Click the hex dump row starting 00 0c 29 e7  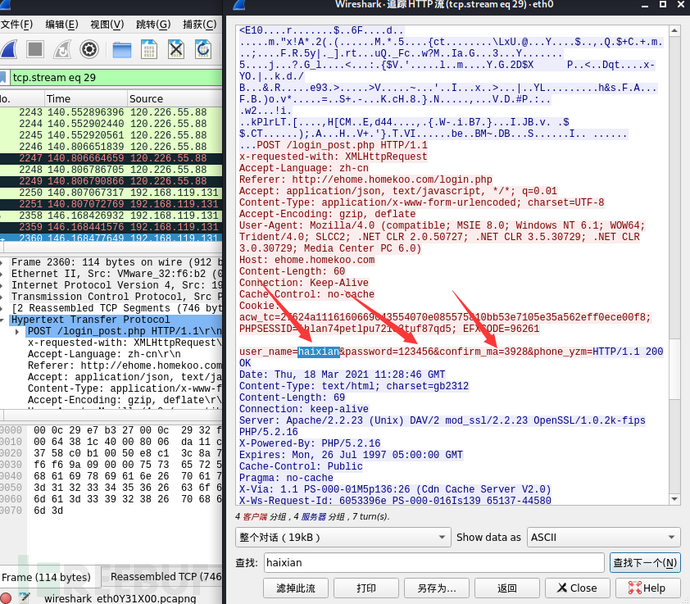click(x=128, y=430)
